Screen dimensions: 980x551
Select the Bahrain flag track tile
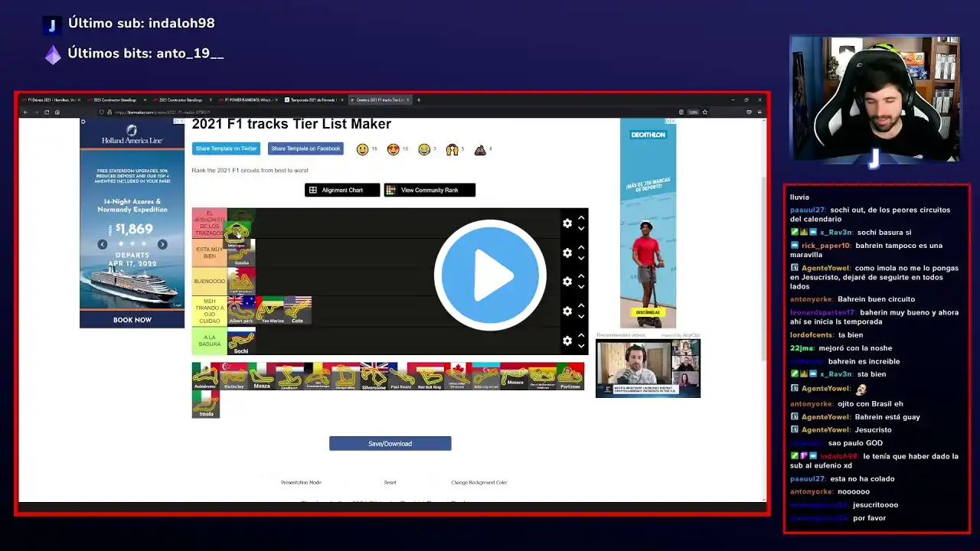(241, 282)
